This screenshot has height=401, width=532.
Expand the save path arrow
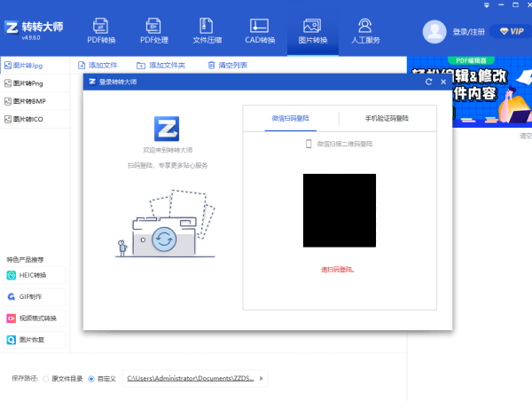pyautogui.click(x=262, y=379)
